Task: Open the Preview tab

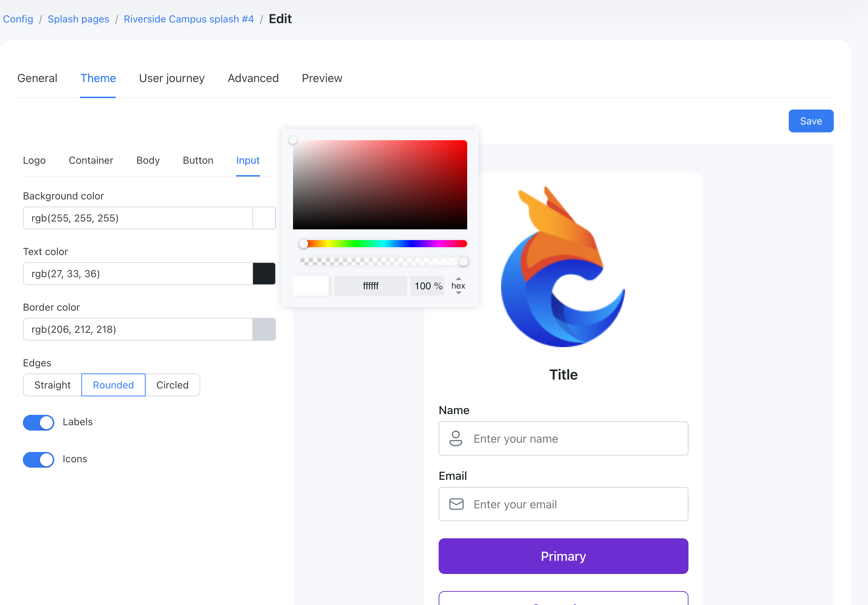Action: click(x=322, y=78)
